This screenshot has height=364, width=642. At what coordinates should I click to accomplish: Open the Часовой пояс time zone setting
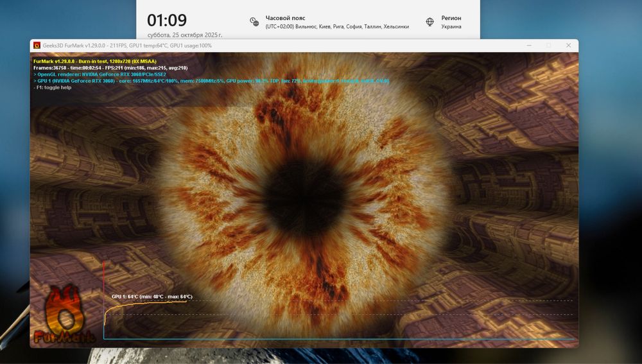pyautogui.click(x=329, y=22)
